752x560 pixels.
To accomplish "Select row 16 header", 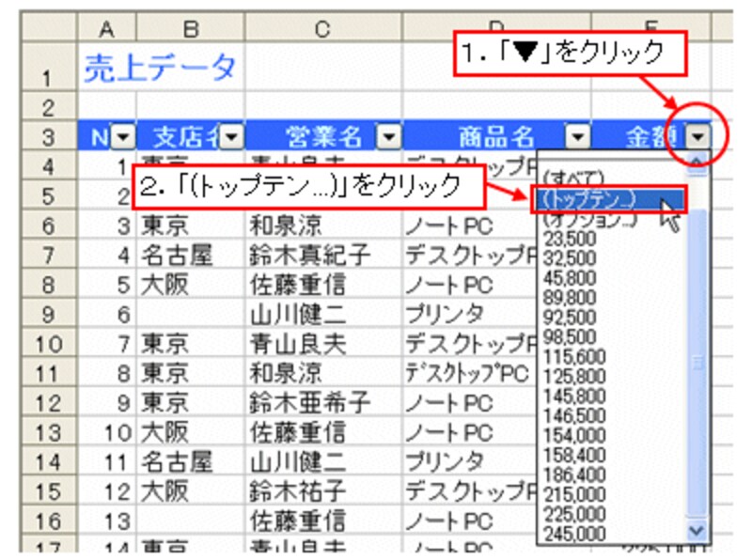I will click(48, 521).
